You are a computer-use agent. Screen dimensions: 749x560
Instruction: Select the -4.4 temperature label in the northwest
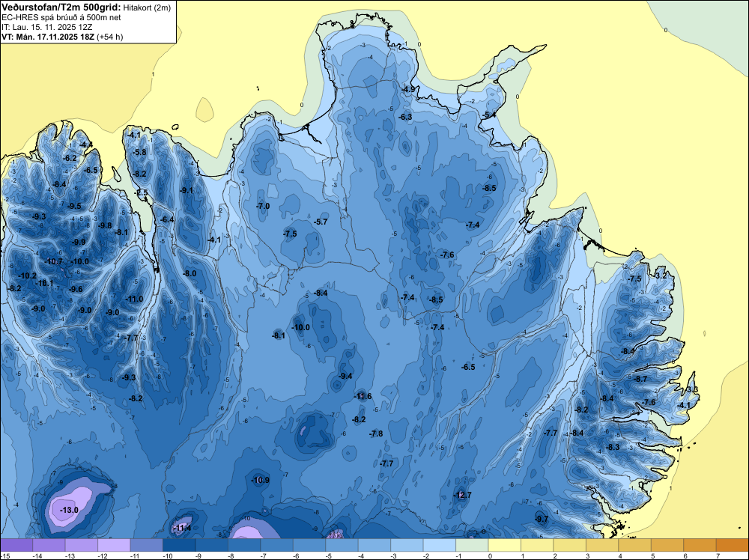[86, 144]
